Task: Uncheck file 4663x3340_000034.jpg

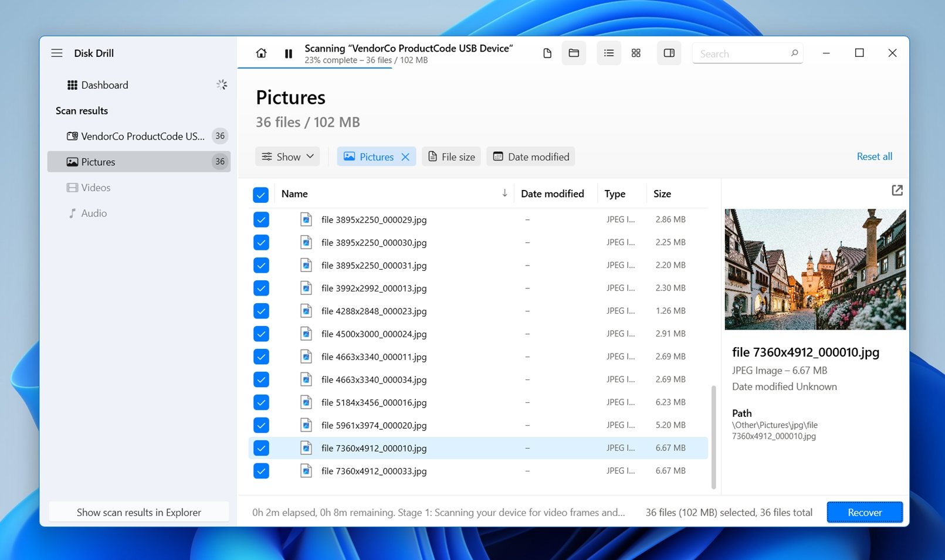Action: click(261, 380)
